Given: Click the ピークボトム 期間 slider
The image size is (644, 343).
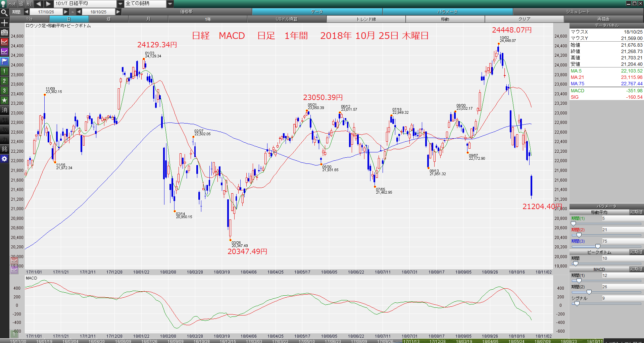Looking at the screenshot, I should [x=606, y=264].
